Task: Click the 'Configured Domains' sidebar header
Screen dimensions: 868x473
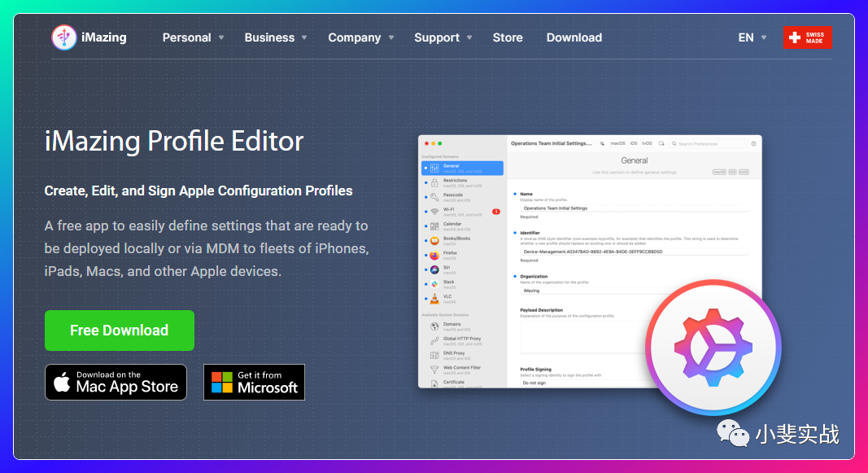Action: pyautogui.click(x=440, y=157)
